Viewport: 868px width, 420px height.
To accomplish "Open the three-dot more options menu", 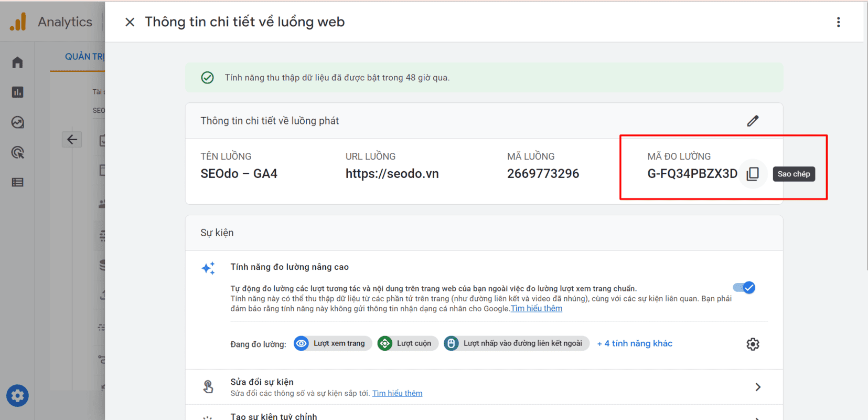I will point(838,22).
